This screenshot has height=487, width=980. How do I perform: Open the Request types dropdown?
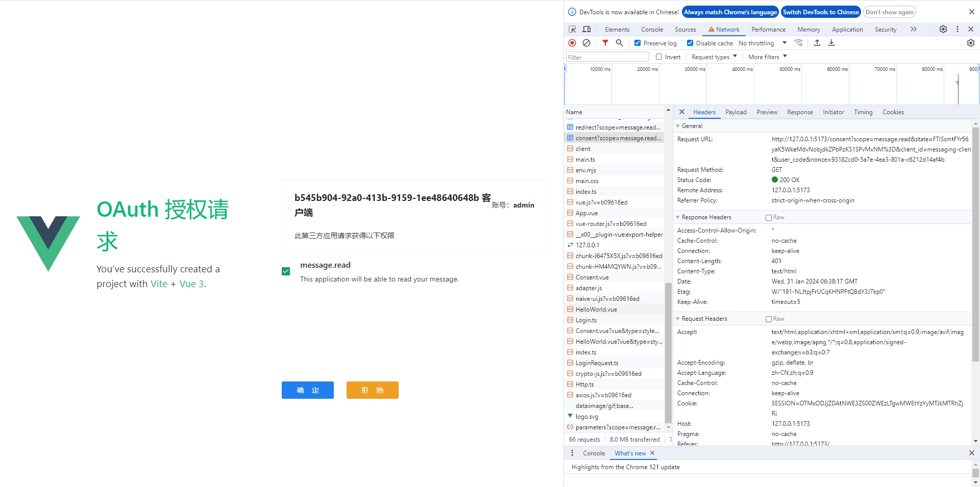pyautogui.click(x=714, y=57)
